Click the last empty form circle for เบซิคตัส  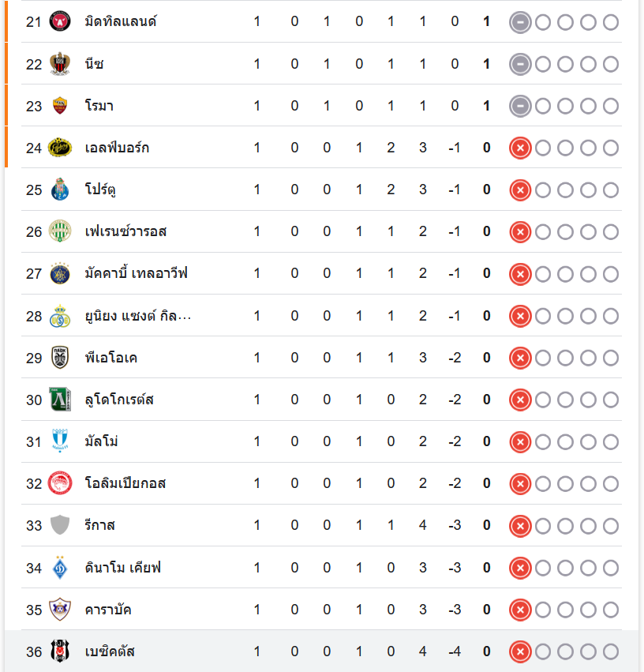pyautogui.click(x=611, y=651)
